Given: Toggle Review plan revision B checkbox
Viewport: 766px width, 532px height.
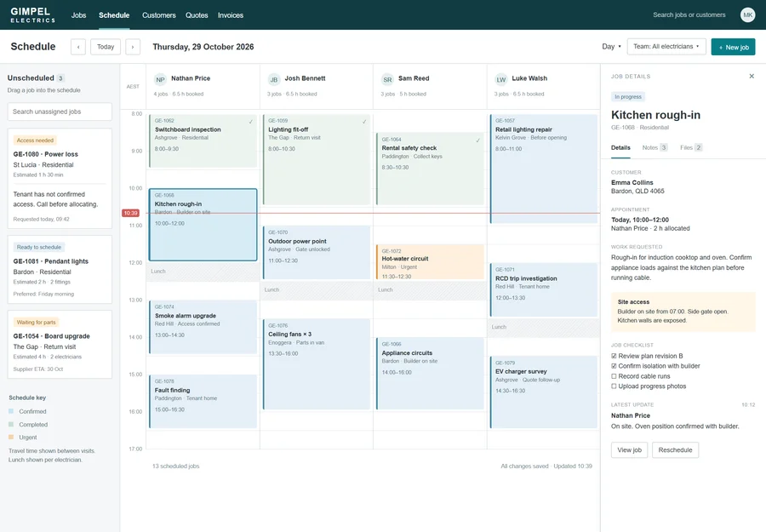Looking at the screenshot, I should pyautogui.click(x=614, y=356).
